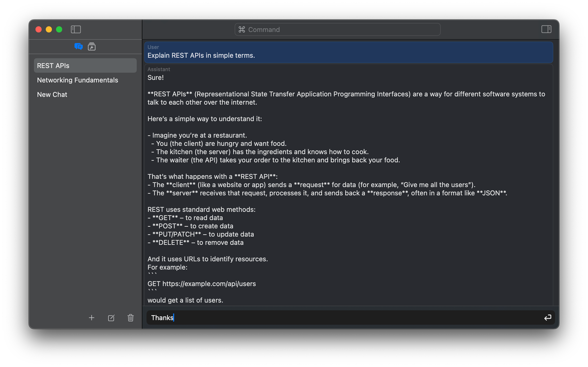This screenshot has width=588, height=367.
Task: Switch to the chats list tab icon
Action: tap(78, 46)
